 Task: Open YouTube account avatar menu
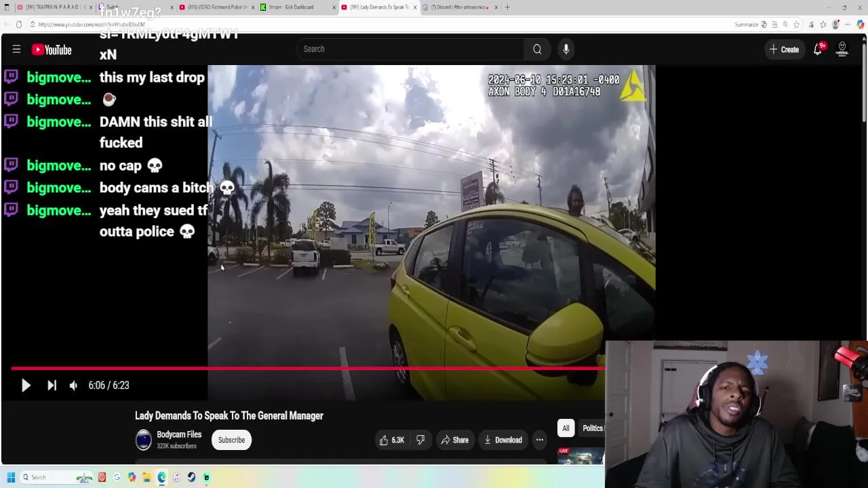(842, 49)
